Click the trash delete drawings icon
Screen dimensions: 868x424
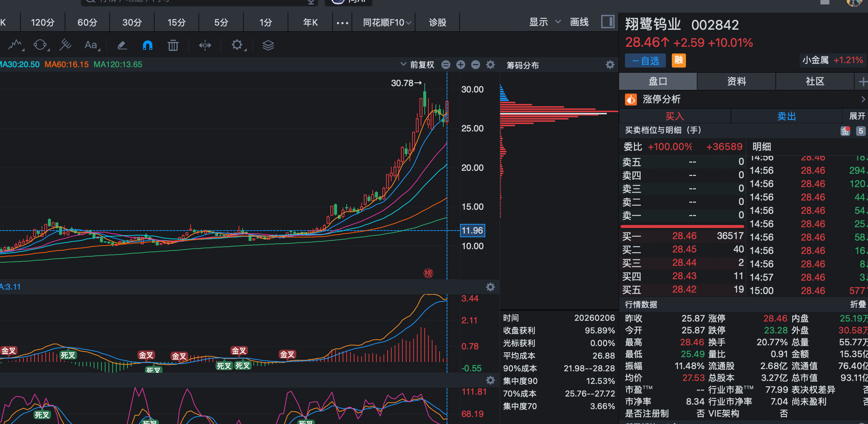(x=173, y=45)
